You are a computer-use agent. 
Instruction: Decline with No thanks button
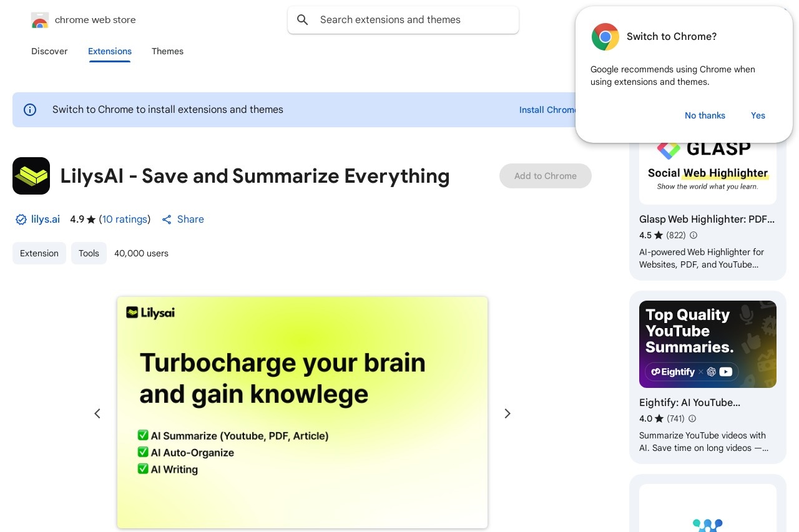click(705, 115)
